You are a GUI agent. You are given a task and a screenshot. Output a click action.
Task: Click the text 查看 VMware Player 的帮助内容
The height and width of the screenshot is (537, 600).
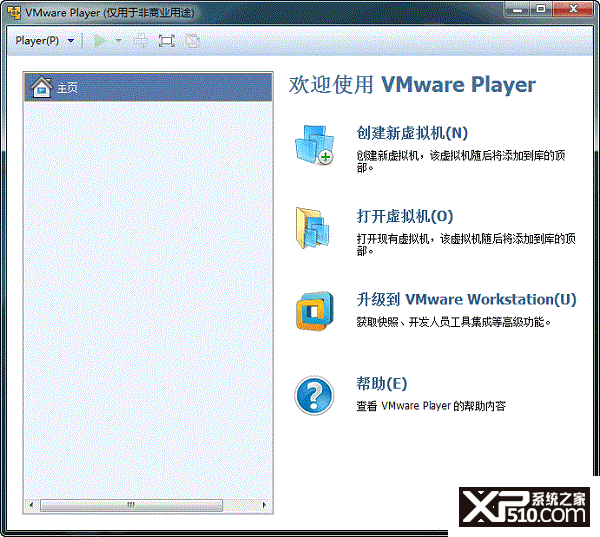431,406
